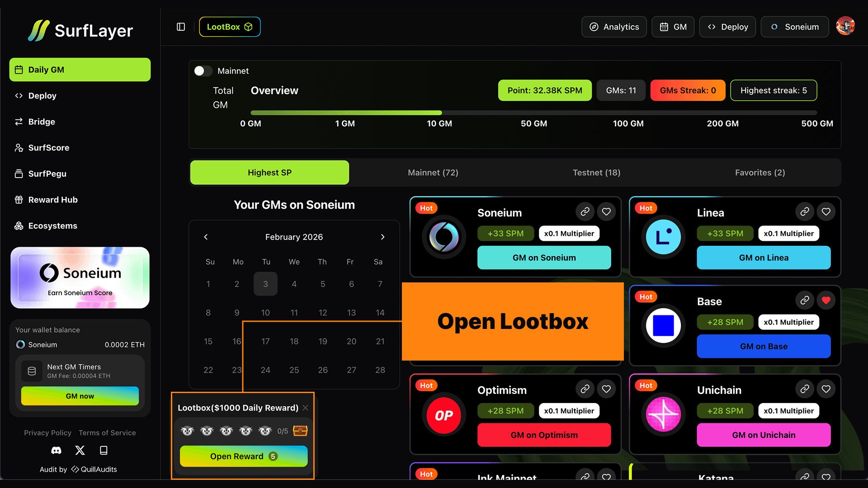Click the user profile avatar
Viewport: 868px width, 488px height.
pyautogui.click(x=845, y=26)
